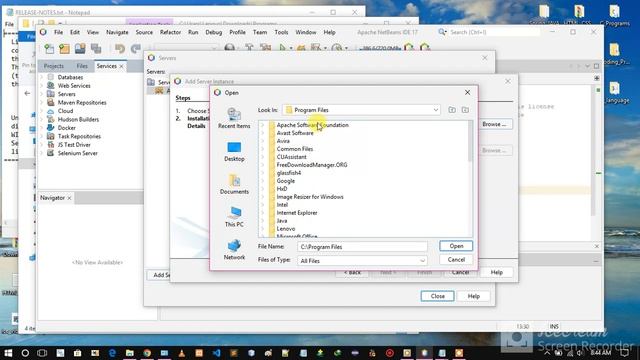Viewport: 640px width, 360px height.
Task: Expand Maven Repositories node in Services
Action: point(42,102)
